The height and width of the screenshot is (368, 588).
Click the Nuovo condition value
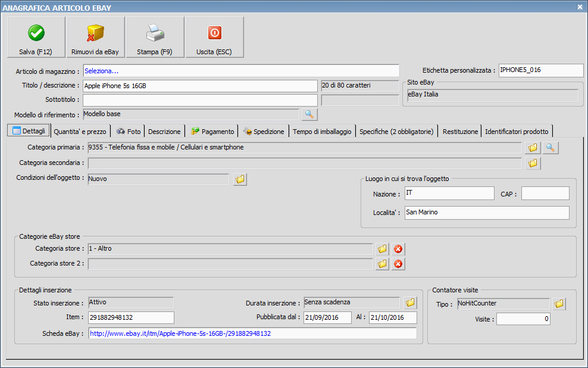(158, 179)
